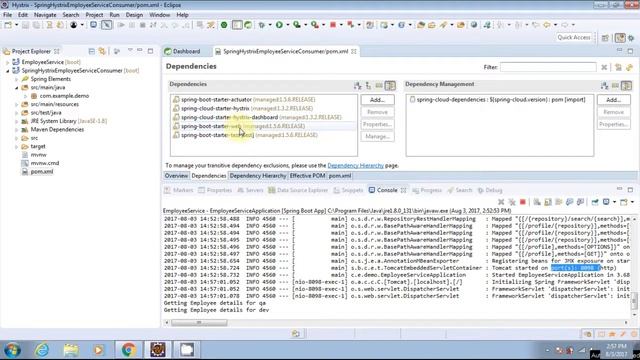Open the Run menu

tap(114, 15)
